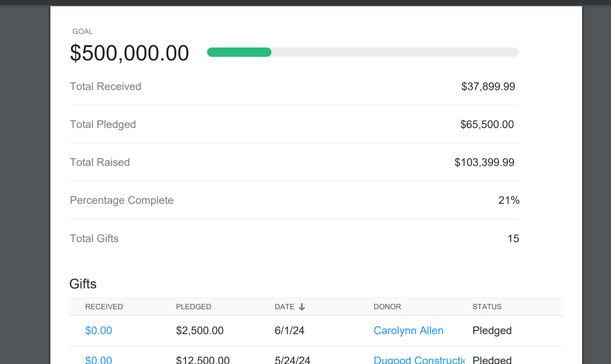The width and height of the screenshot is (611, 364).
Task: Open Carolynn Allen's donor profile link
Action: [x=408, y=331]
